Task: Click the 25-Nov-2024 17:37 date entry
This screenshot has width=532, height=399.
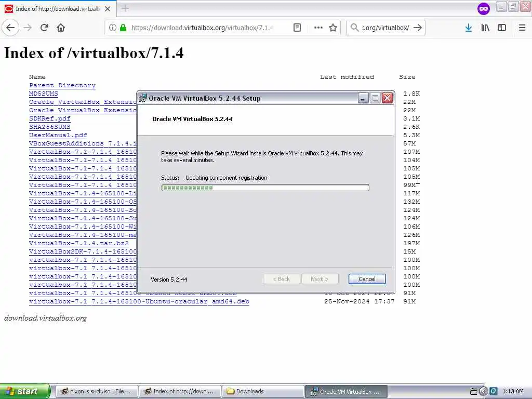Action: 360,301
